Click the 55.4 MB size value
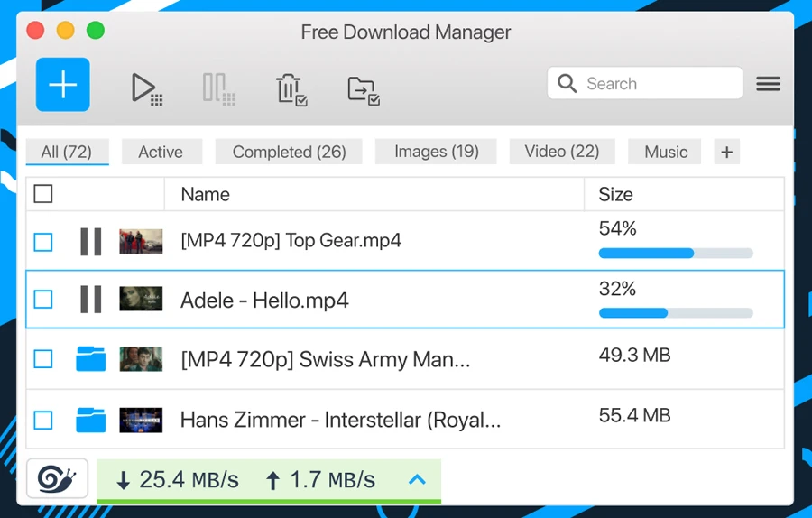Viewport: 812px width, 518px height. click(634, 415)
